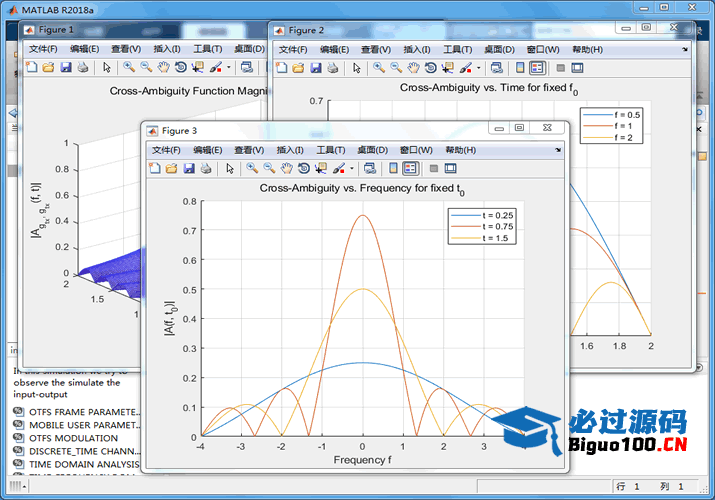Viewport: 715px width, 500px height.
Task: Click Link Plot button in Figure 3
Action: pos(369,169)
